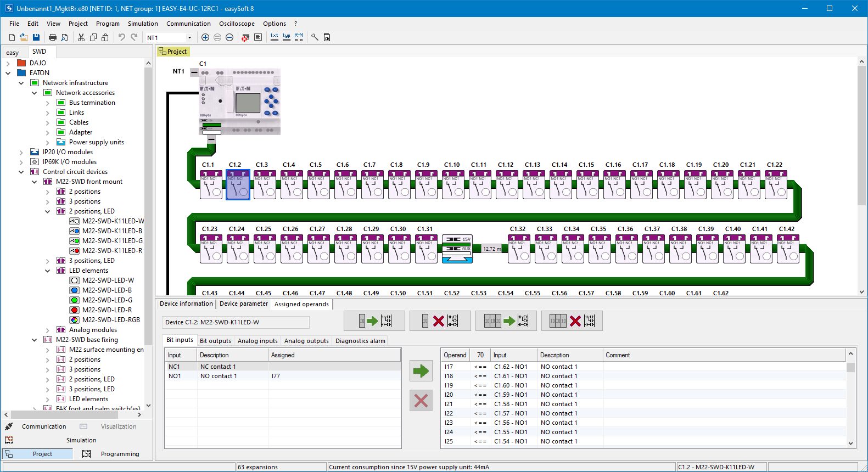Select the EASY-E4 base device C1
868x472 pixels.
click(239, 102)
